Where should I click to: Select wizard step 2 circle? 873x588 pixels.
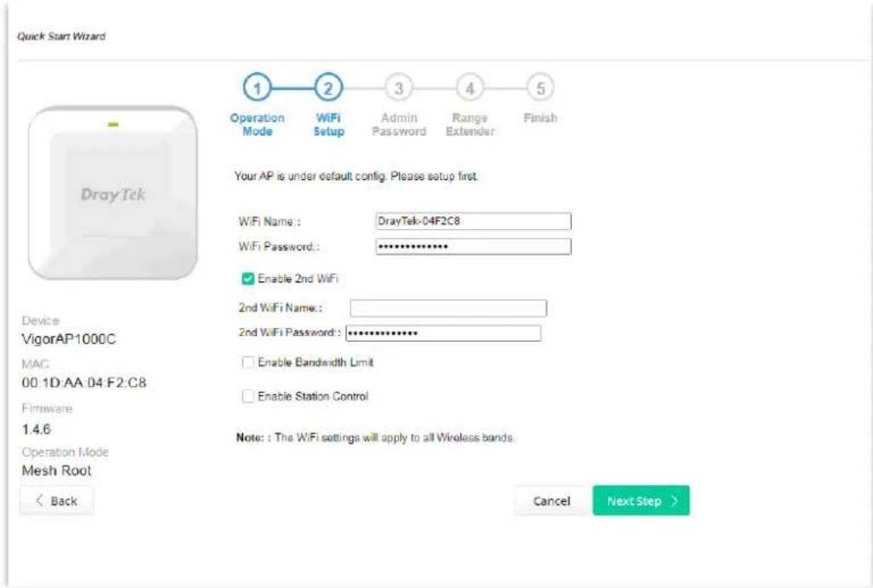coord(328,88)
